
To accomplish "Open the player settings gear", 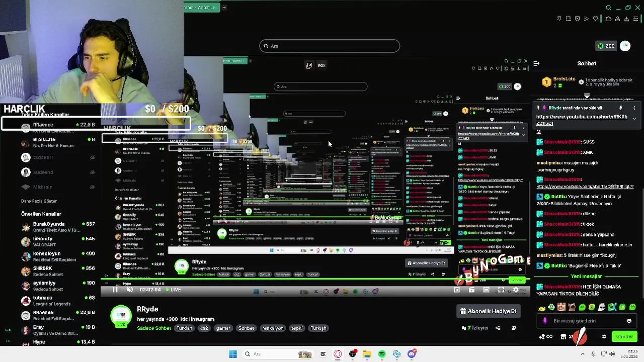I will pos(516,290).
